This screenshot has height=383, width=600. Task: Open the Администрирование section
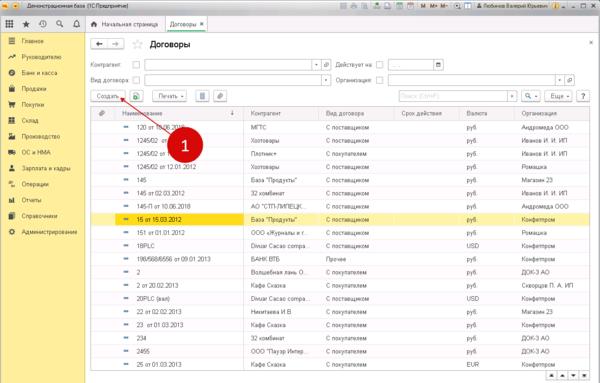49,232
